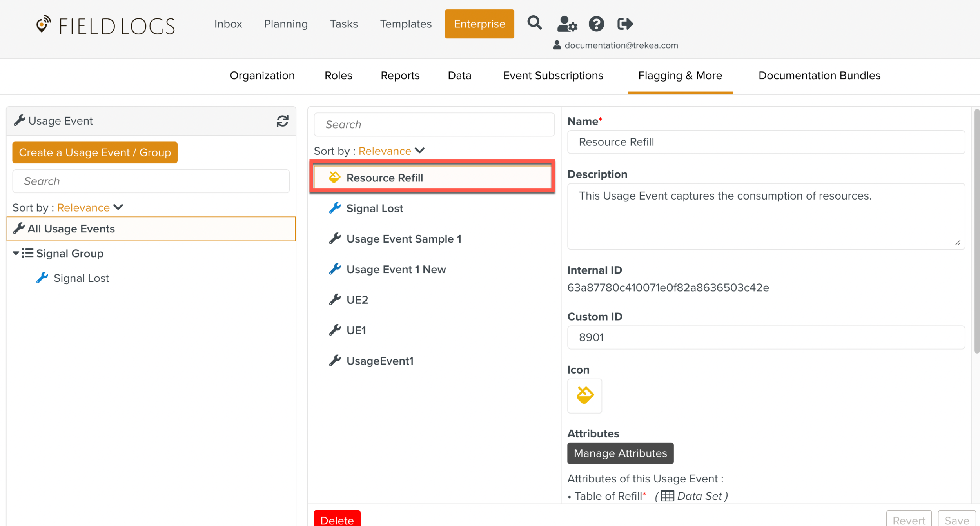The height and width of the screenshot is (526, 980).
Task: Open the Templates menu
Action: (x=405, y=24)
